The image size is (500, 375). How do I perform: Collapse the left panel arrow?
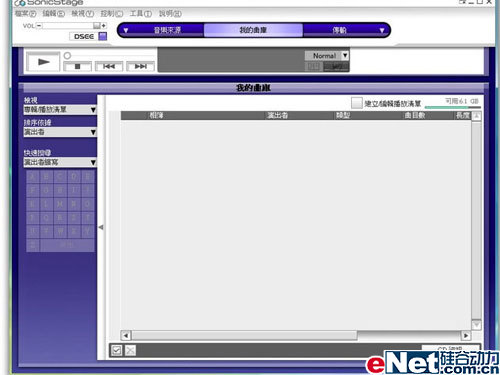101,227
